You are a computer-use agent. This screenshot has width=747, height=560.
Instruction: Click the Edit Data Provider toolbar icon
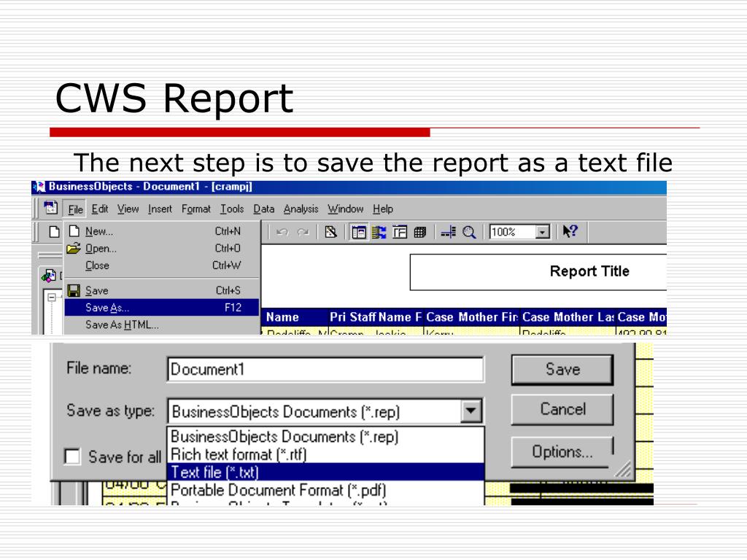coord(330,232)
